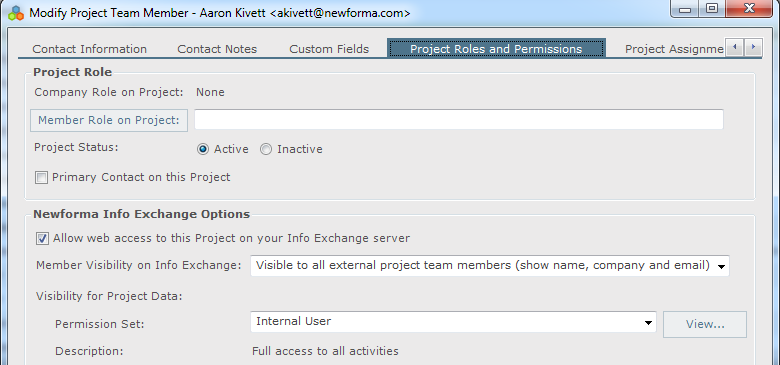780x365 pixels.
Task: Maximize the dialog window
Action: pos(711,8)
